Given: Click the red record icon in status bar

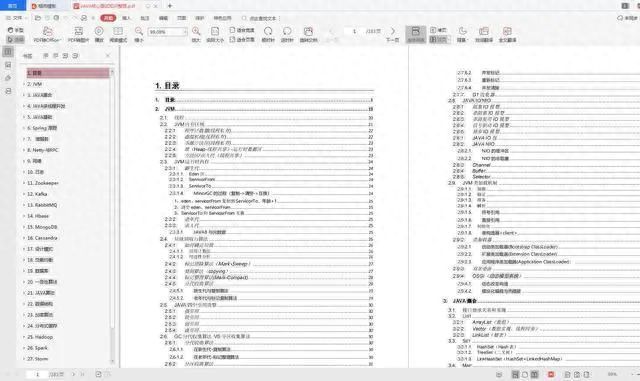Looking at the screenshot, I should pyautogui.click(x=551, y=374).
